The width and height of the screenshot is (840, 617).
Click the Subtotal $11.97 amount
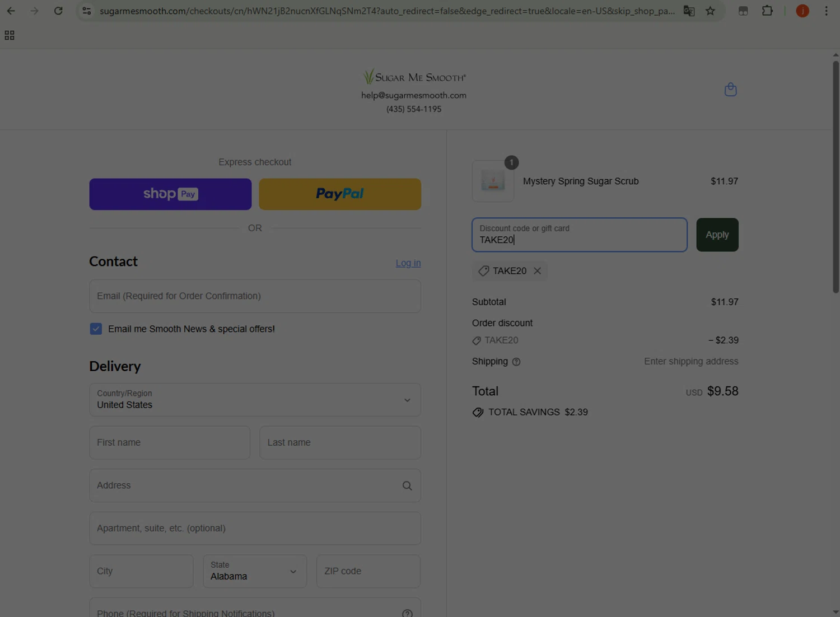click(725, 302)
